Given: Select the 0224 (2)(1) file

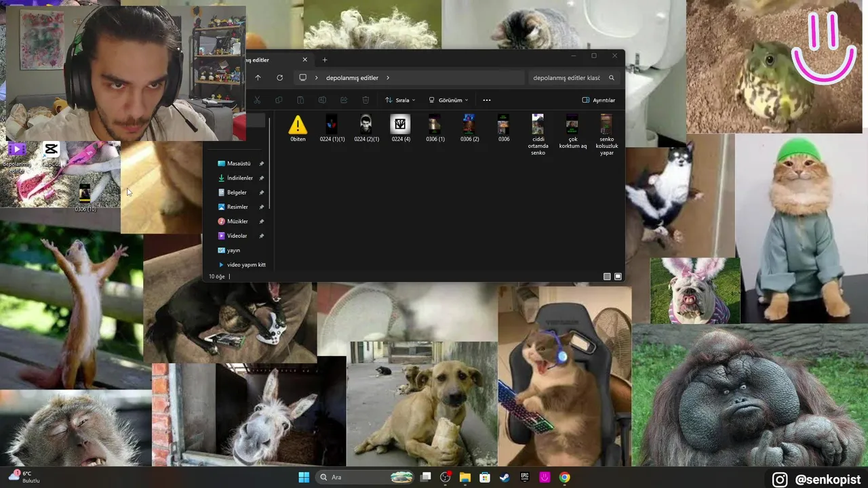Looking at the screenshot, I should (x=366, y=129).
